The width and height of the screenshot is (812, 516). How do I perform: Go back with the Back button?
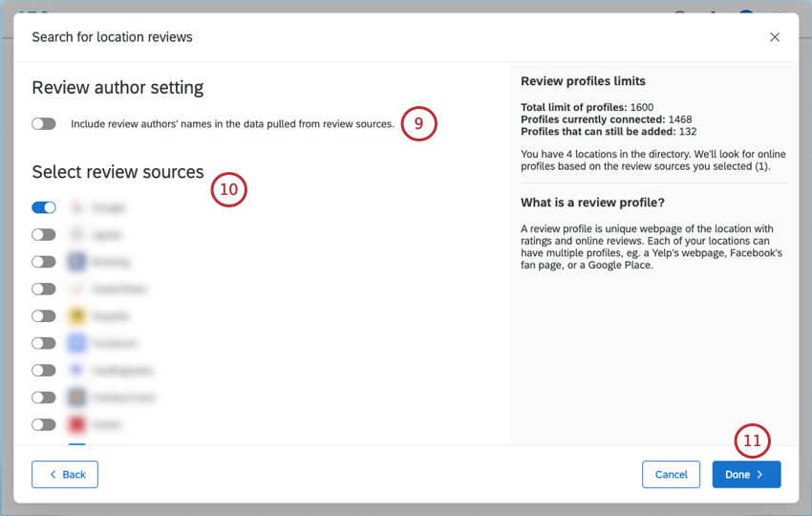(65, 475)
